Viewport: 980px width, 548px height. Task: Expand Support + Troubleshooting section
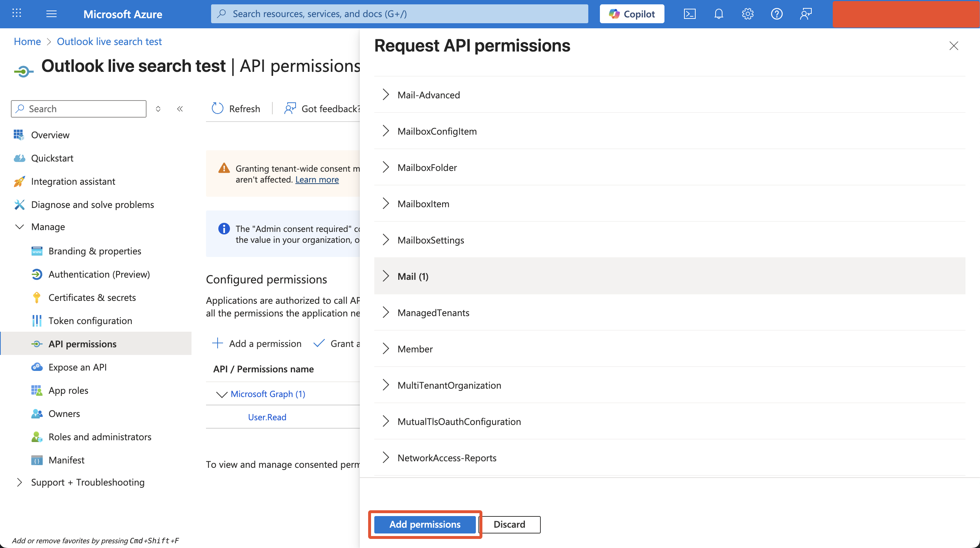pos(19,482)
